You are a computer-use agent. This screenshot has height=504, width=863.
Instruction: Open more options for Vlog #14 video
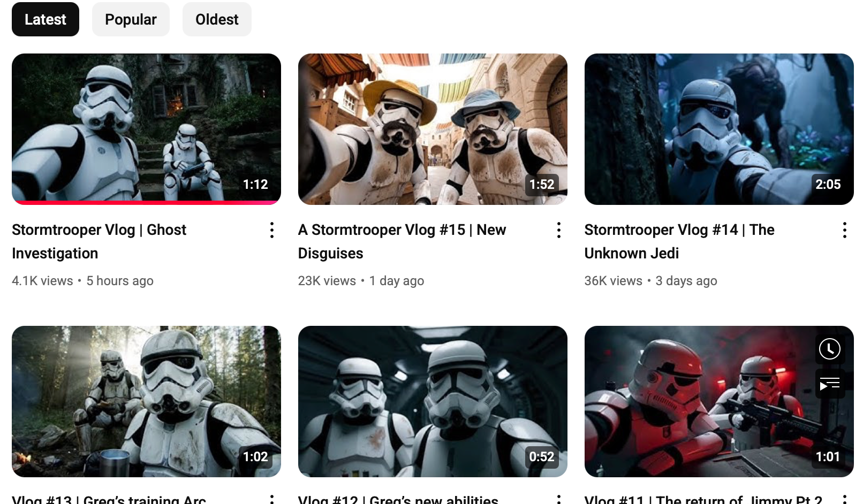click(845, 230)
